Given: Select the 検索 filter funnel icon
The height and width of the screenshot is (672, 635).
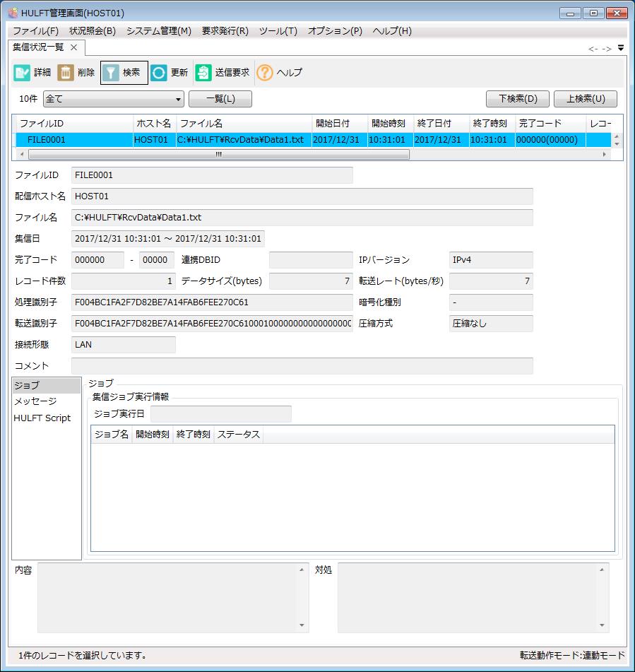Looking at the screenshot, I should (111, 73).
